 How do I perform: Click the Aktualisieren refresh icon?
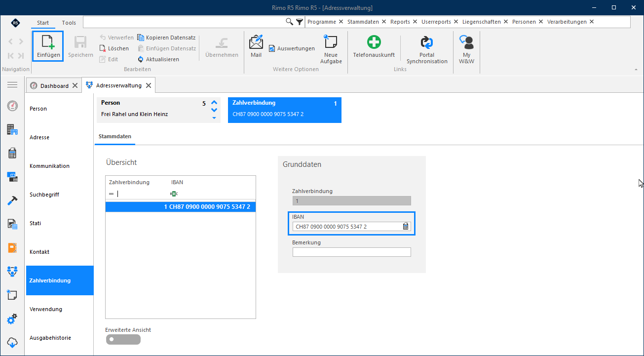click(x=141, y=59)
